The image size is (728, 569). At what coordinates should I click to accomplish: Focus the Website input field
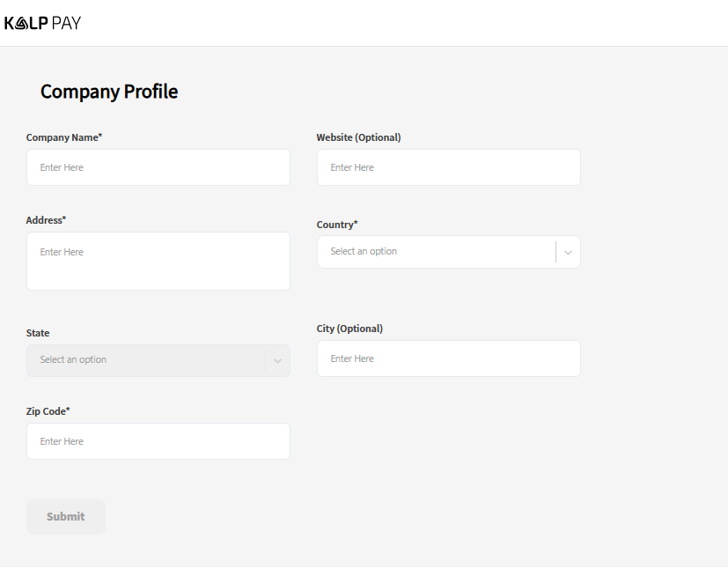click(449, 167)
